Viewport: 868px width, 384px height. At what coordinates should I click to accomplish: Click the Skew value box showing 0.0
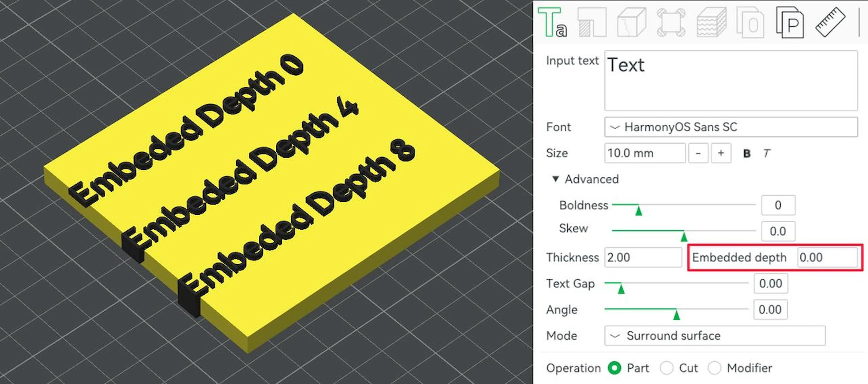click(778, 231)
